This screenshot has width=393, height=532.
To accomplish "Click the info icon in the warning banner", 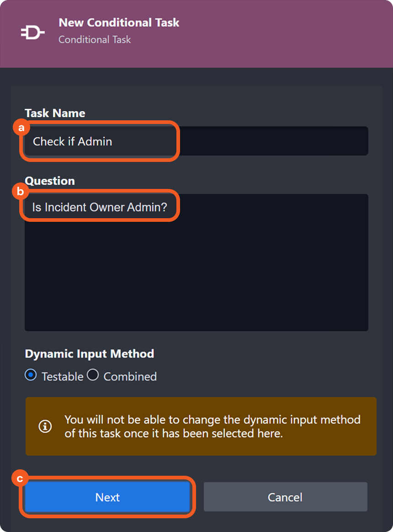I will [45, 426].
